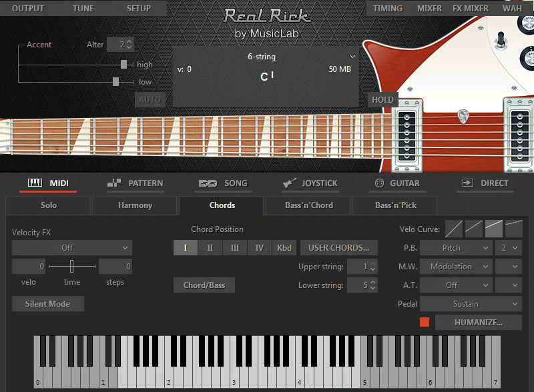This screenshot has width=534, height=392.
Task: Open the A.T. Off dropdown
Action: pyautogui.click(x=456, y=285)
